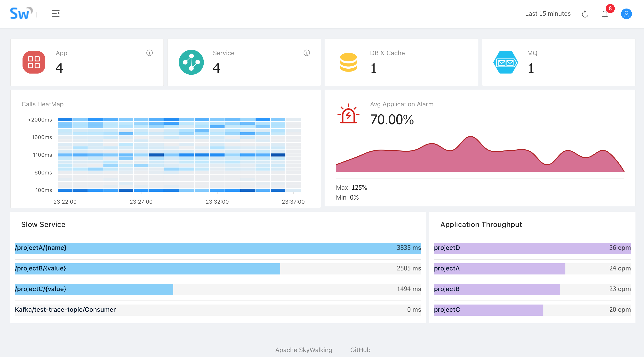Click the teal Service nodes icon
The width and height of the screenshot is (644, 357).
(191, 62)
